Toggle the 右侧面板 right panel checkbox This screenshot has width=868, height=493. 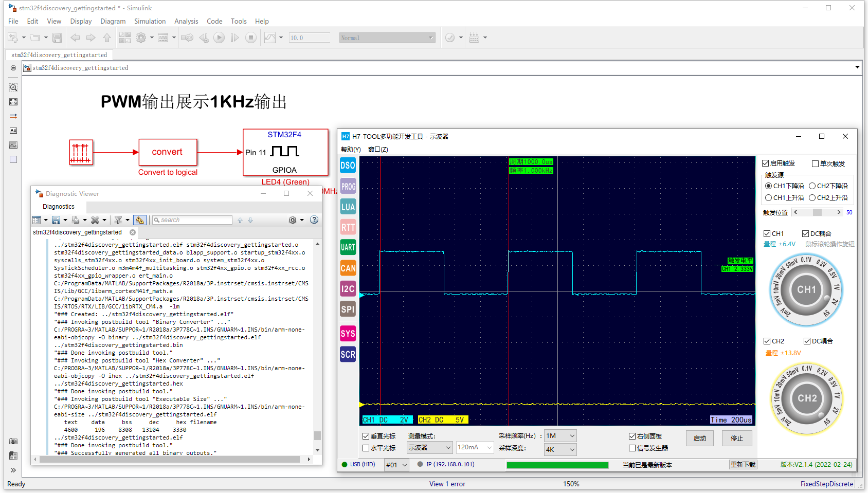coord(632,436)
